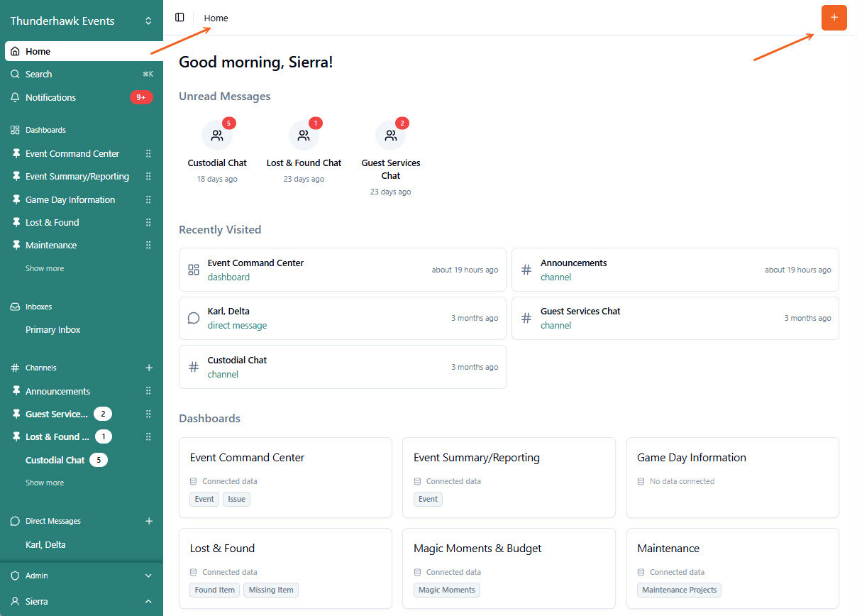Click the 9+ notifications badge
This screenshot has width=857, height=616.
(x=140, y=97)
